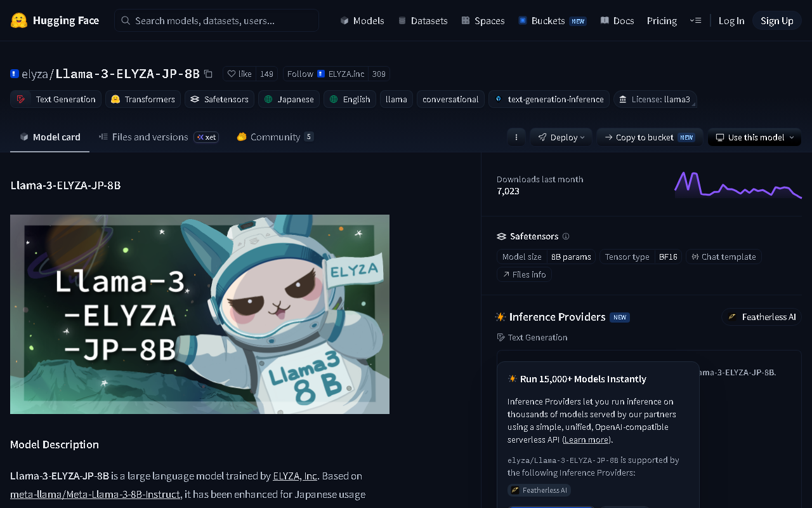Focus the search models input field

coord(217,20)
